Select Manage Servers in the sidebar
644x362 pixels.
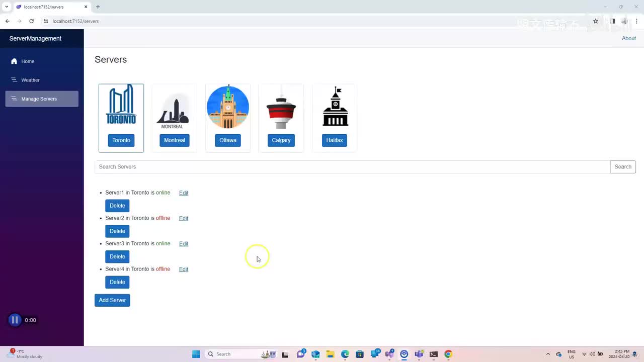[42, 99]
